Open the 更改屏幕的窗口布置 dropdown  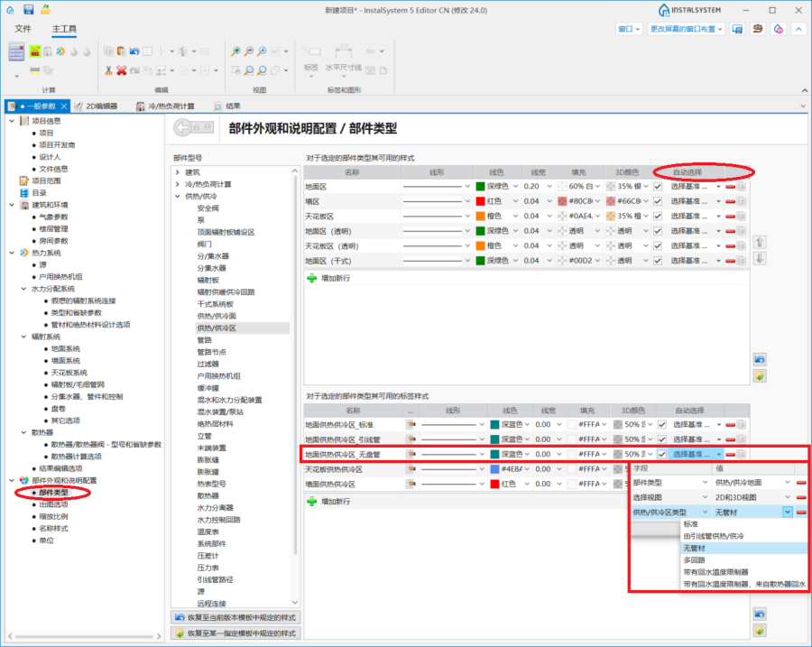tap(687, 29)
